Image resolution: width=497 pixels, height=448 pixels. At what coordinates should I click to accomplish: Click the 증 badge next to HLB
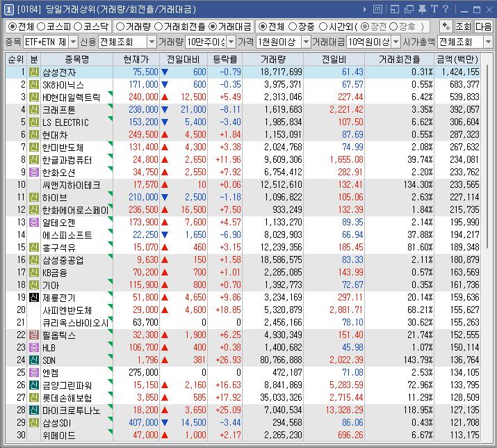point(34,347)
